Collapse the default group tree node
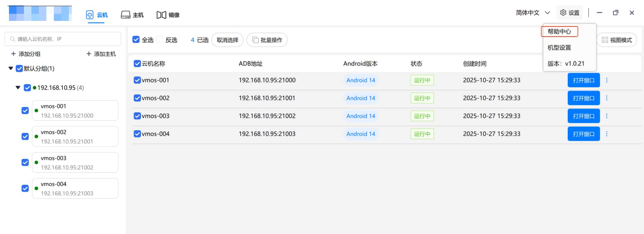The width and height of the screenshot is (644, 234). (x=11, y=68)
